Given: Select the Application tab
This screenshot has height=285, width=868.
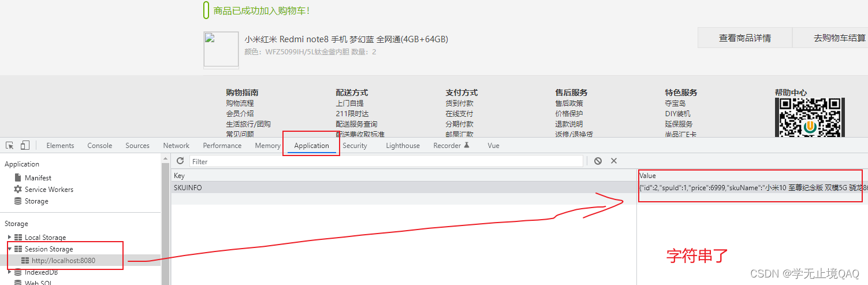Looking at the screenshot, I should [x=311, y=146].
